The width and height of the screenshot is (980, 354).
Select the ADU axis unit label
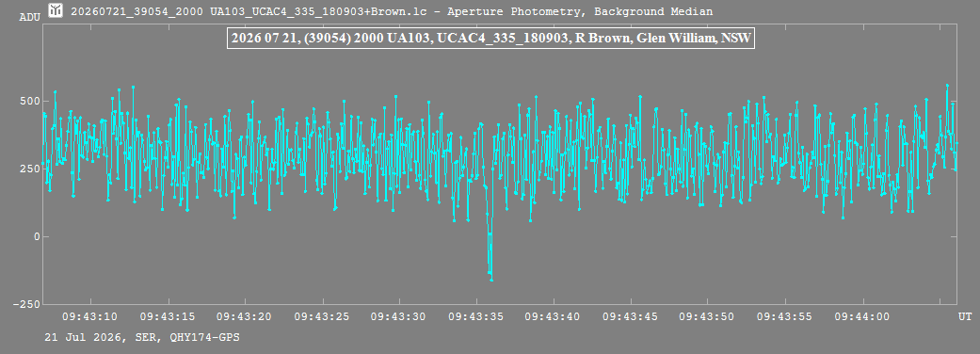click(29, 17)
